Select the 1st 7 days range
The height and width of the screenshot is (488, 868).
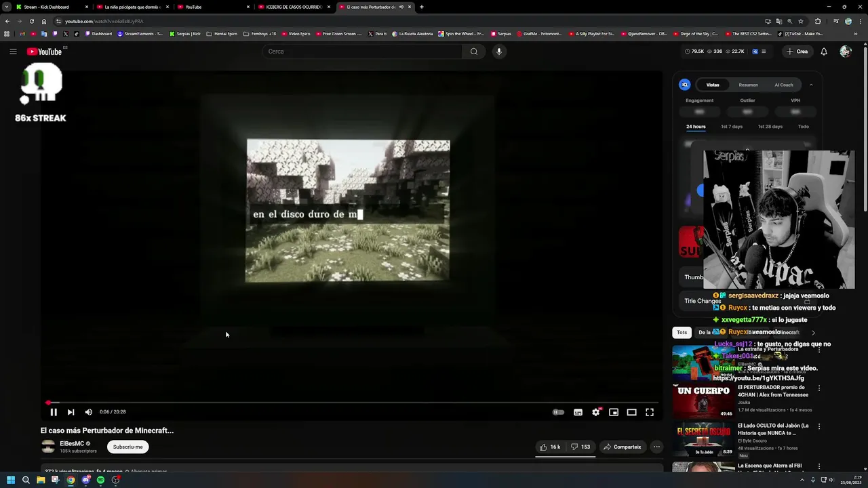point(732,127)
